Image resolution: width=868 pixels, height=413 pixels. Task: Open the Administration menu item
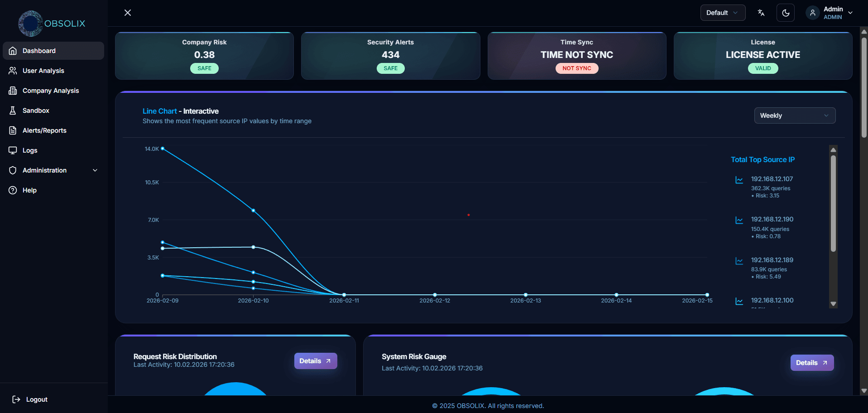click(53, 170)
